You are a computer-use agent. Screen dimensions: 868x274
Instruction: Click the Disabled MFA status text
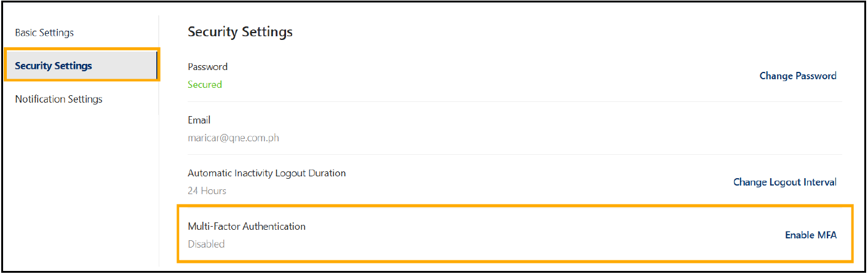click(x=206, y=245)
